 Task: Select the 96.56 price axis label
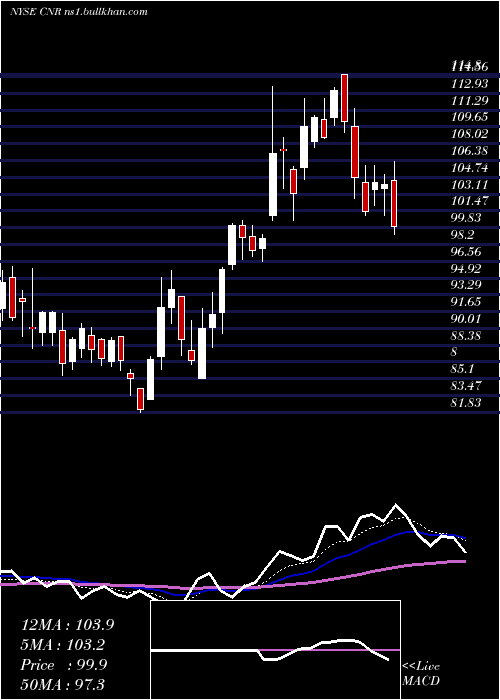[466, 252]
